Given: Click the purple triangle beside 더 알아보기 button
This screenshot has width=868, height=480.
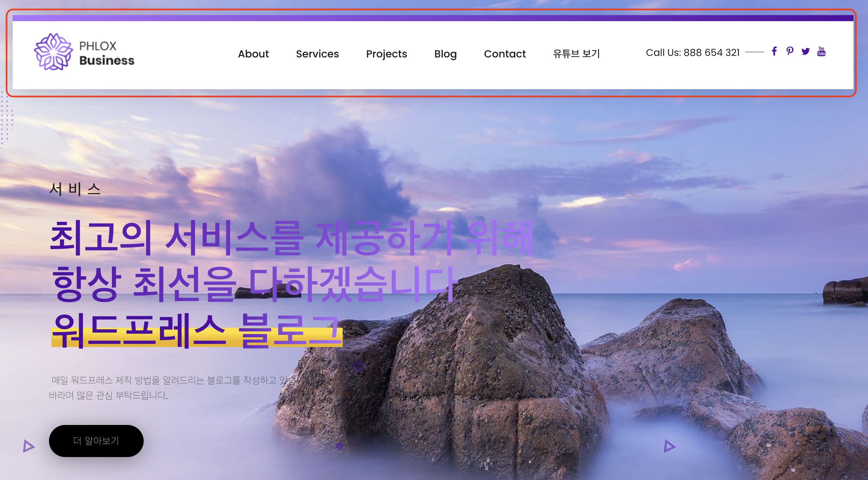Looking at the screenshot, I should point(29,446).
